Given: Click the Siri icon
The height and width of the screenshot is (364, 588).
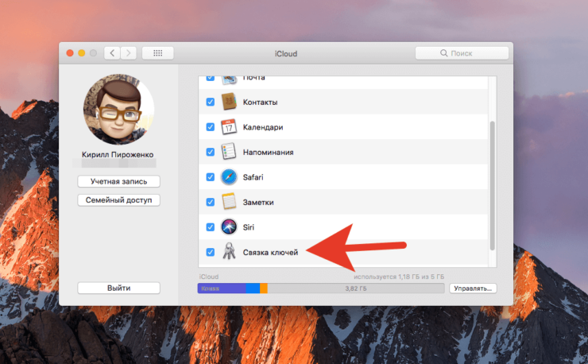Looking at the screenshot, I should [229, 227].
